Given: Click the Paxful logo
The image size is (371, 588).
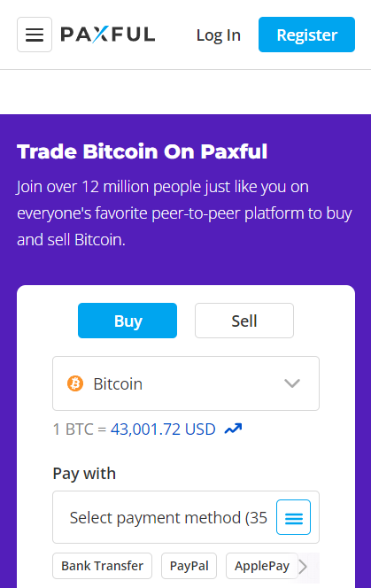Looking at the screenshot, I should click(x=108, y=35).
